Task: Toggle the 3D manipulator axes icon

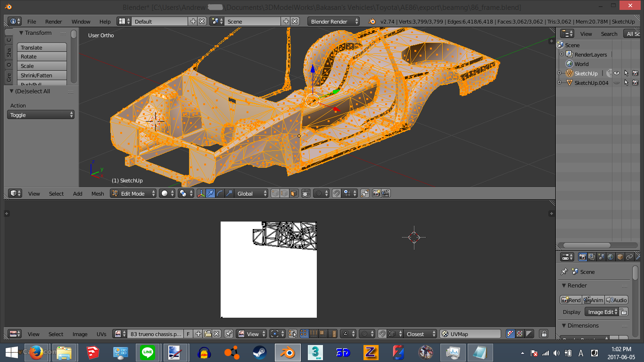Action: tap(201, 194)
